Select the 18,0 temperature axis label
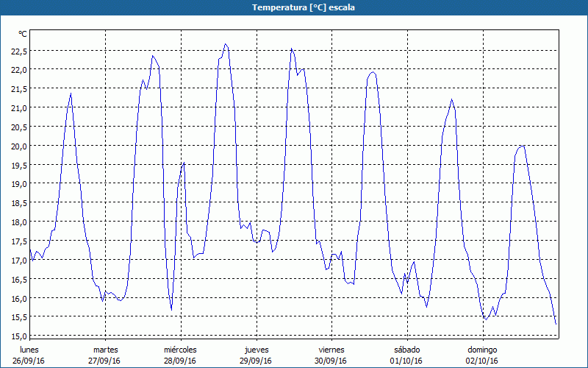This screenshot has height=368, width=588. coord(18,222)
